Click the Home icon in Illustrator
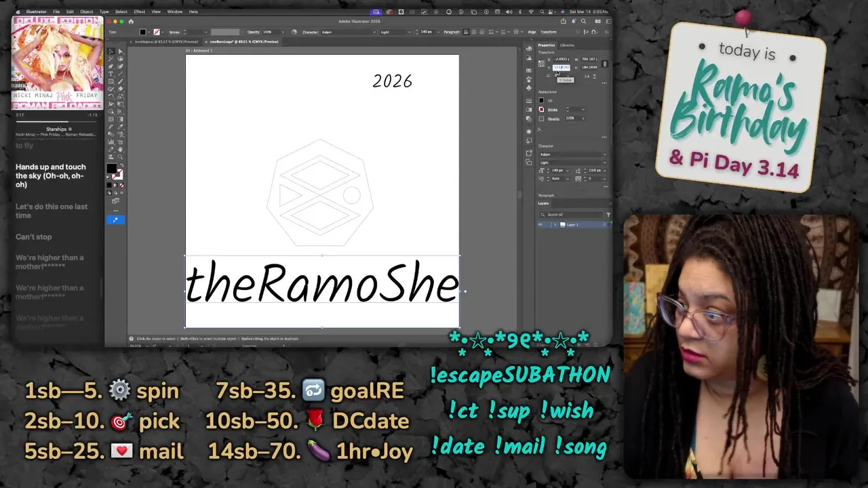This screenshot has width=868, height=488. [x=131, y=22]
